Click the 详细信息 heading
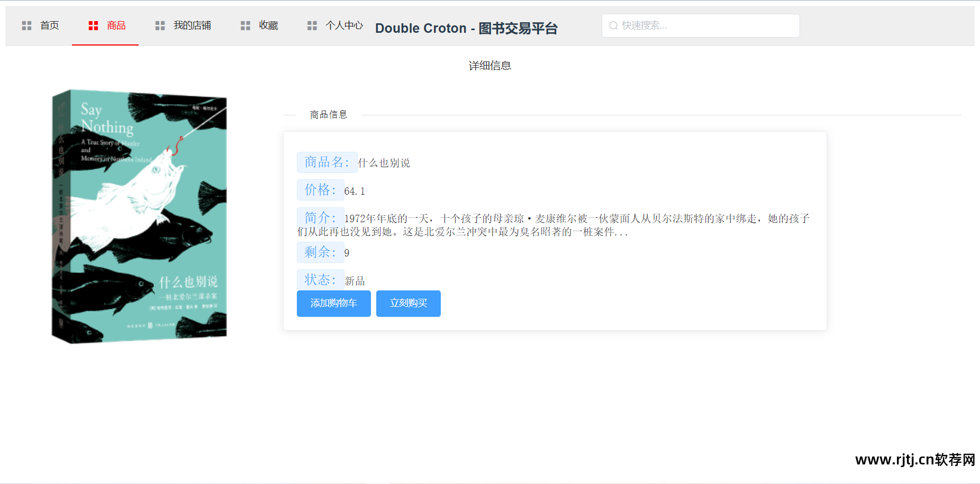 [x=490, y=66]
